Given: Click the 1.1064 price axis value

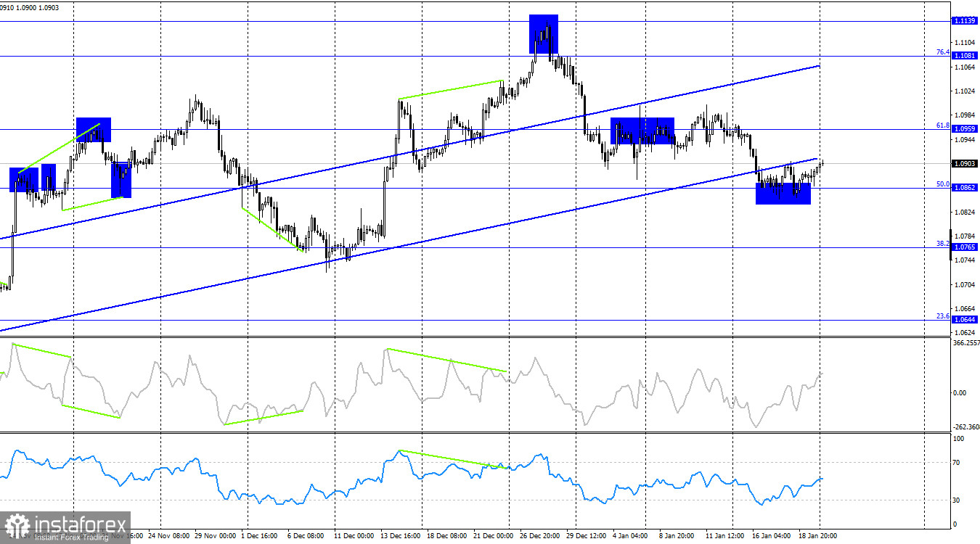Looking at the screenshot, I should [965, 67].
